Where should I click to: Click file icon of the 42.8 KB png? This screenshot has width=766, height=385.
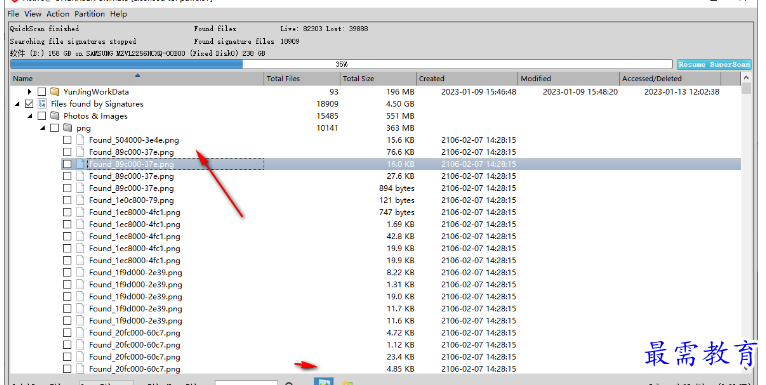(80, 236)
